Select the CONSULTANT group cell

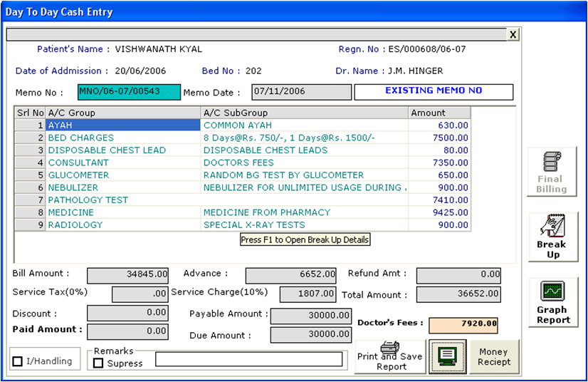pos(123,162)
